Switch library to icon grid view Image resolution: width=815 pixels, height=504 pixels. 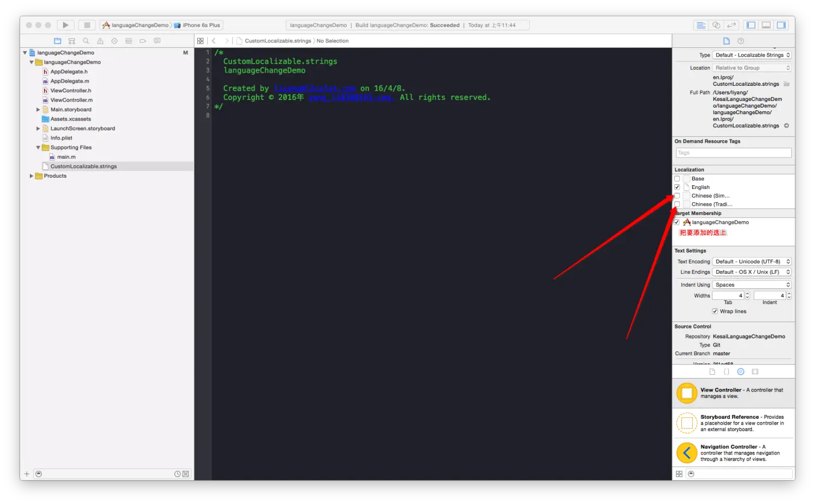click(679, 474)
